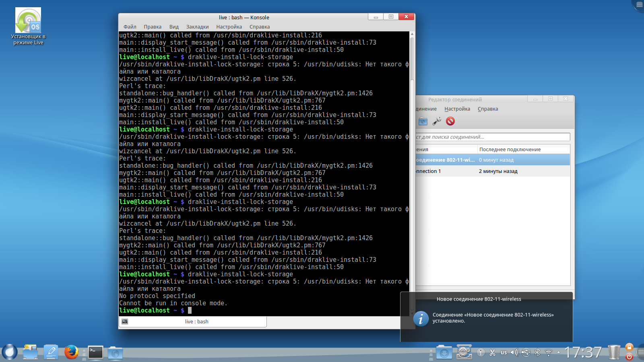Click the Konsole terminal taskbar icon
Image resolution: width=644 pixels, height=362 pixels.
click(x=96, y=352)
